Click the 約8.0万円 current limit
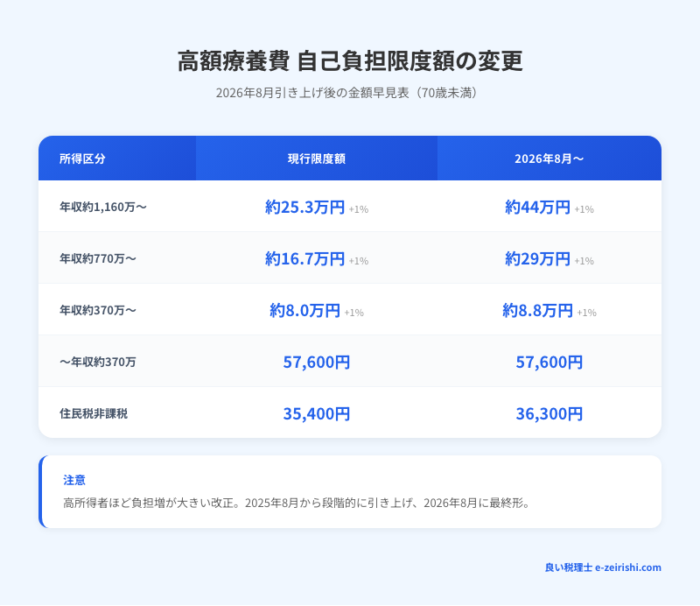The width and height of the screenshot is (700, 606). click(305, 311)
